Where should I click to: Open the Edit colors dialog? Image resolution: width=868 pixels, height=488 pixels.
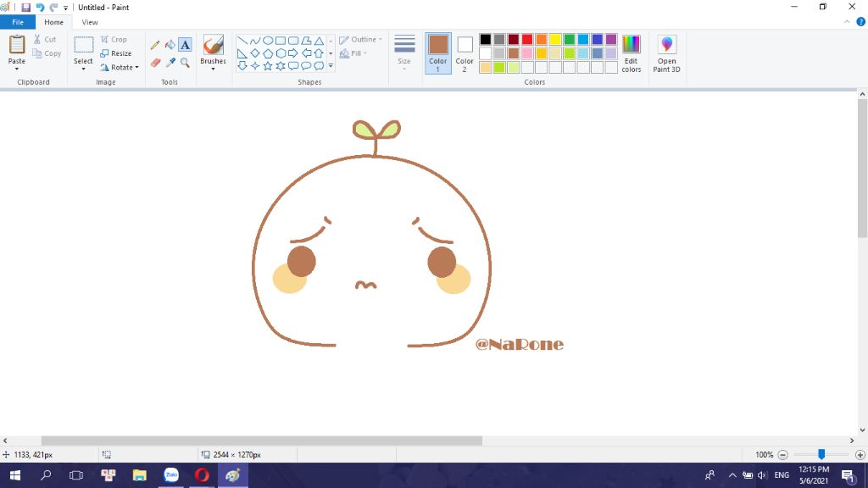pos(631,53)
